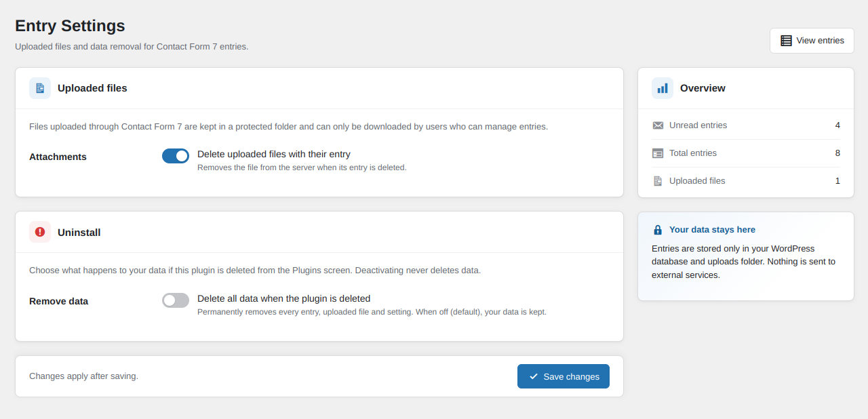Click Changes apply after saving note
Viewport: 868px width, 419px height.
pyautogui.click(x=83, y=376)
